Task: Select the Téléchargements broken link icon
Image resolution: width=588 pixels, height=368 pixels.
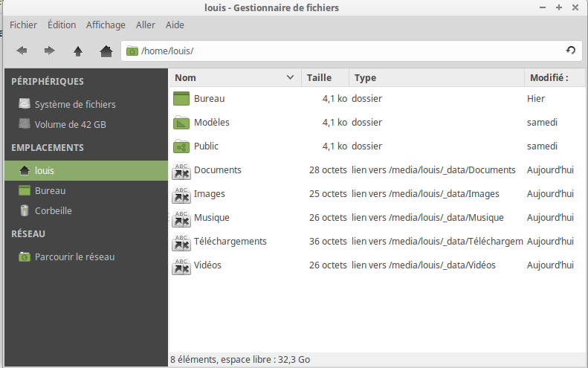Action: coord(181,242)
